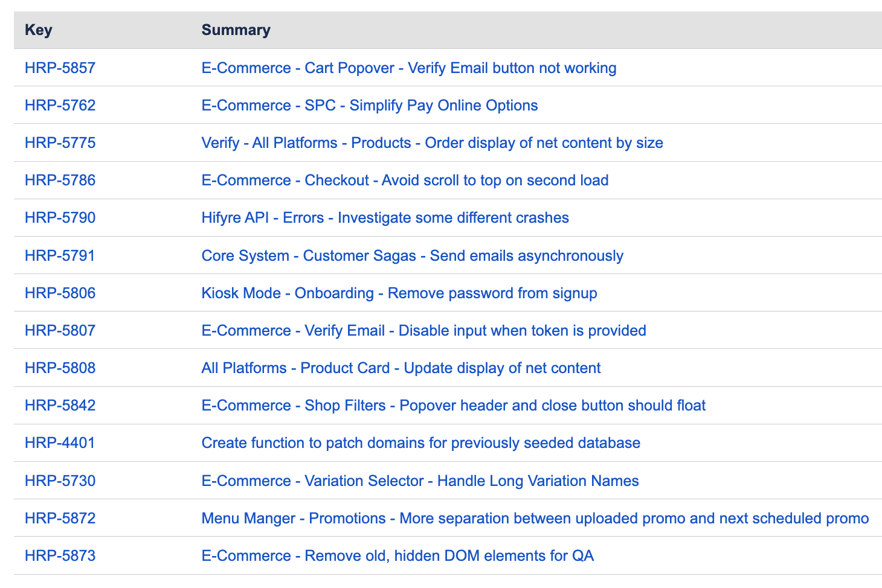Click the HRP-4401 issue key
This screenshot has height=588, width=882.
pos(60,443)
